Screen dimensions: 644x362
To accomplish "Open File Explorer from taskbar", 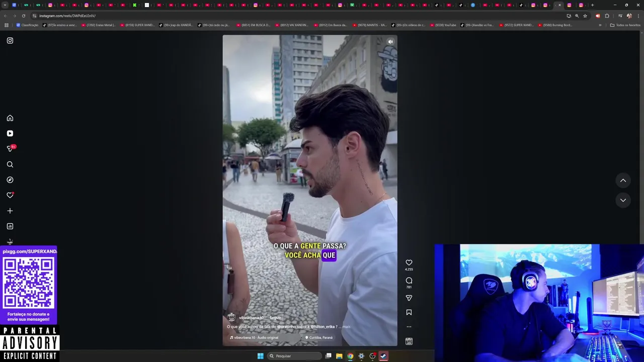I will 339,356.
